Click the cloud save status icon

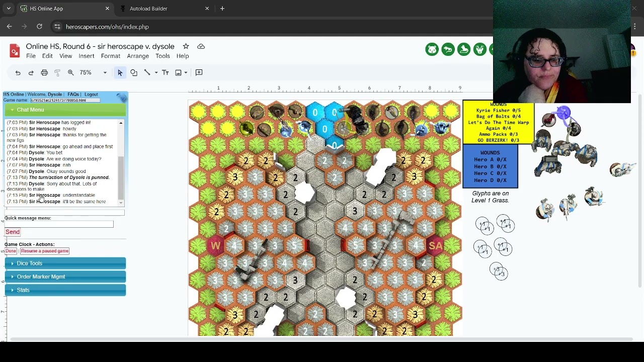point(201,46)
